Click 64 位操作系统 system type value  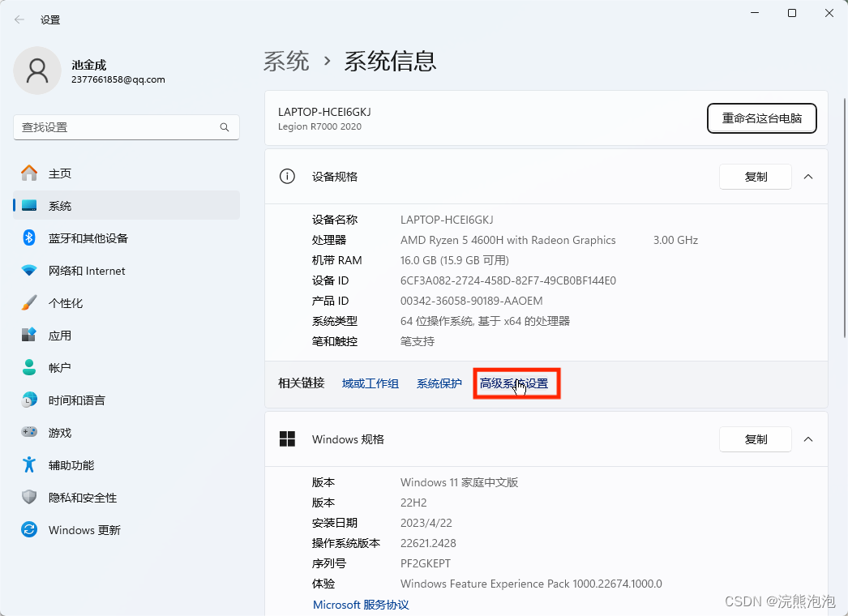click(485, 321)
